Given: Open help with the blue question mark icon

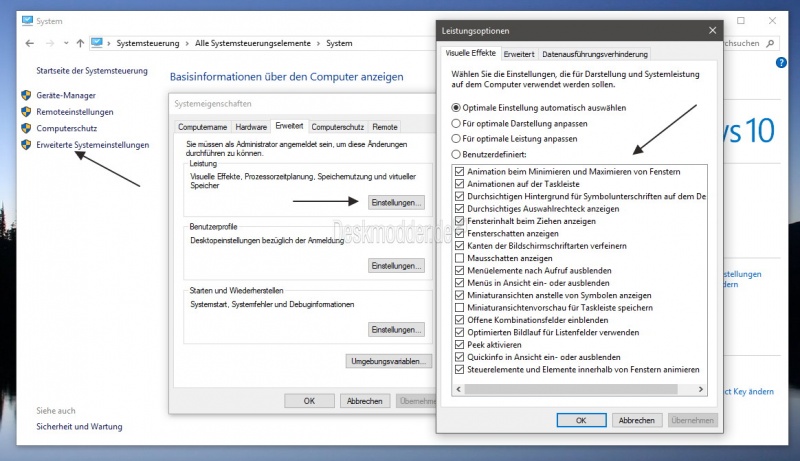Looking at the screenshot, I should coord(781,62).
